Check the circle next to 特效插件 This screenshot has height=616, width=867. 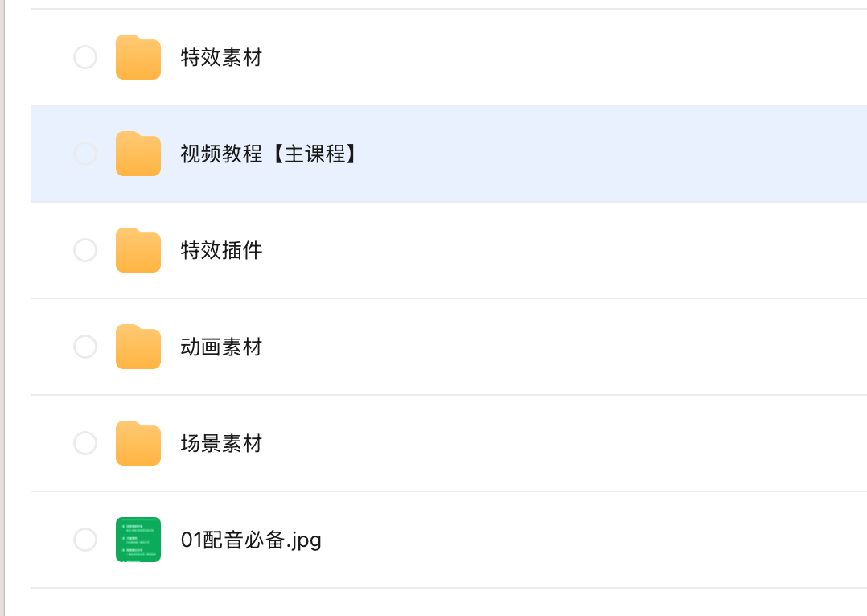[x=85, y=250]
